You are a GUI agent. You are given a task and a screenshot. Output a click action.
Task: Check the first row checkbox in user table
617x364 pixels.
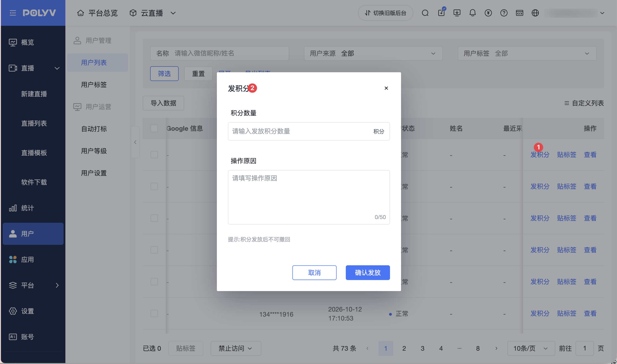coord(154,155)
